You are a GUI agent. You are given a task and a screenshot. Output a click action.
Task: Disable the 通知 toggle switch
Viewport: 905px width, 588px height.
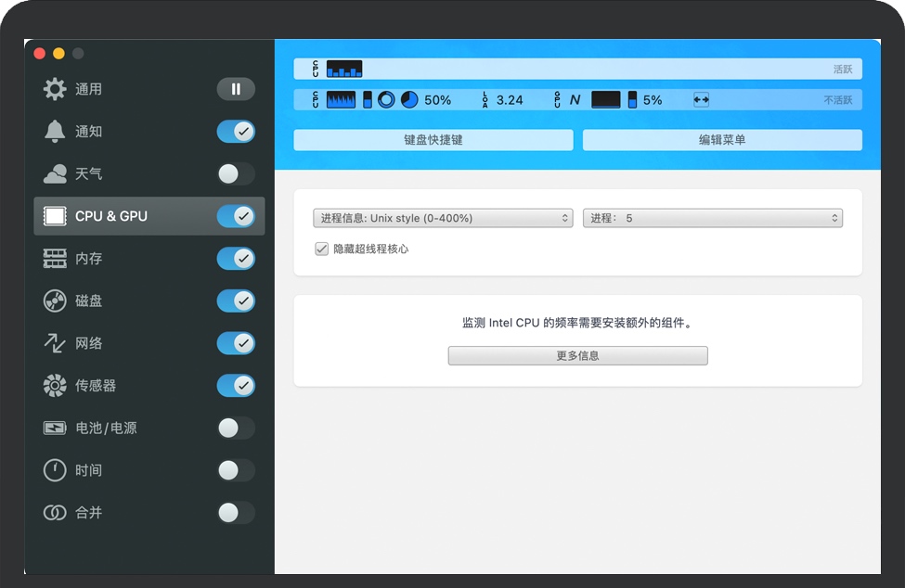point(236,132)
